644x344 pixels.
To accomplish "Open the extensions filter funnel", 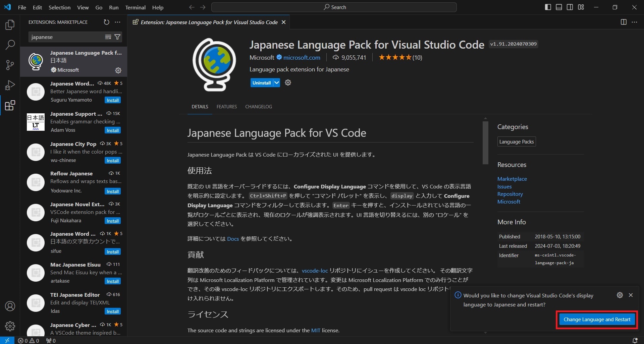I will tap(117, 37).
